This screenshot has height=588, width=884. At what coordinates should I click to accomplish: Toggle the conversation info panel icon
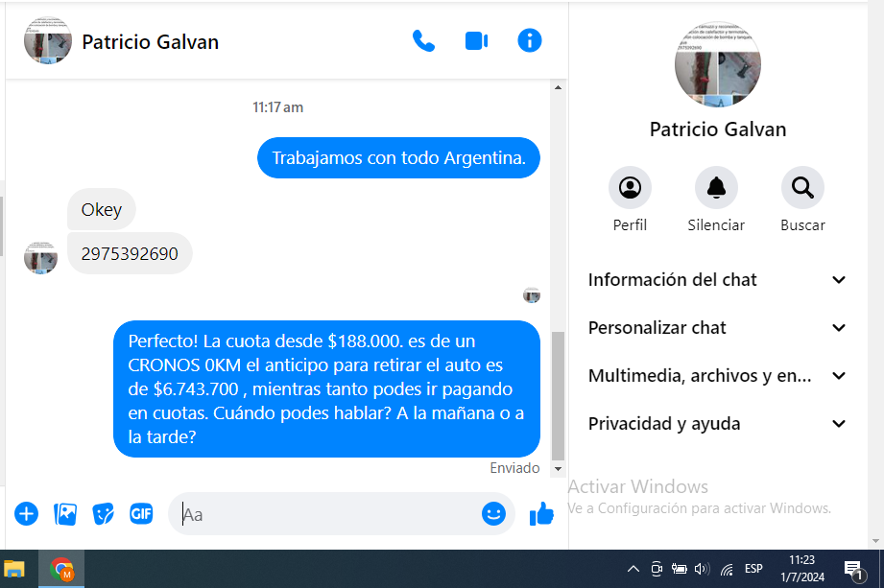(529, 40)
